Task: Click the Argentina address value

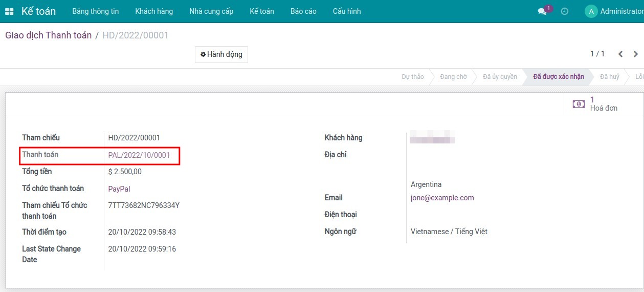Action: tap(426, 184)
